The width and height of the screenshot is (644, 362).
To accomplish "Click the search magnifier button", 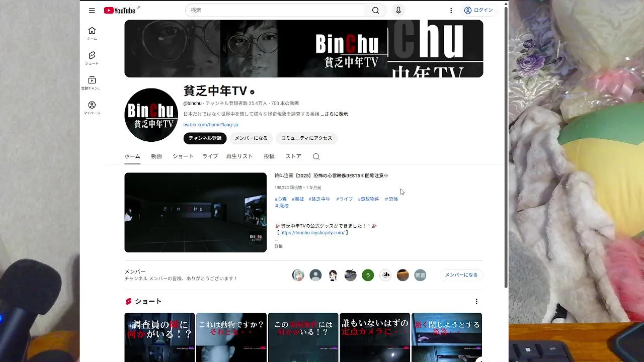I will [375, 10].
